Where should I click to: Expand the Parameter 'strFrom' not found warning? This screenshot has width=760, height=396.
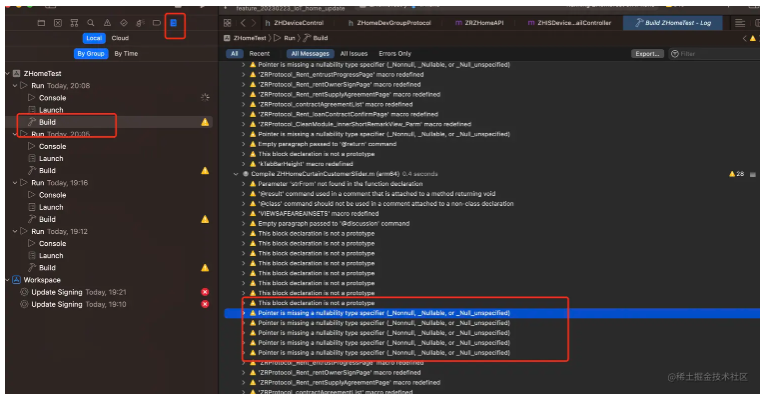tap(244, 184)
